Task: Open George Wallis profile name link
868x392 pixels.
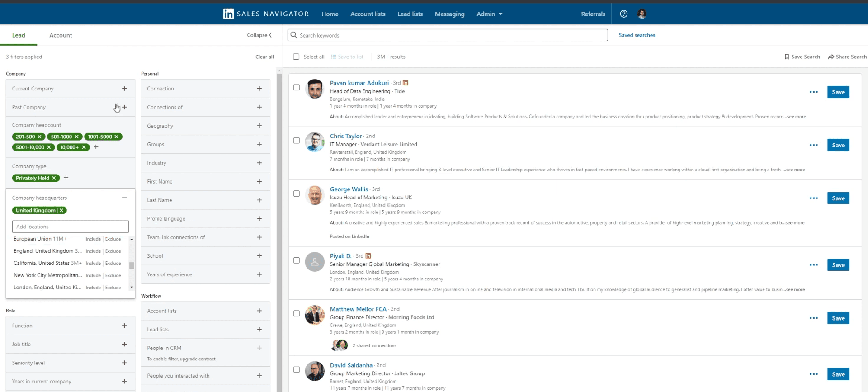Action: click(349, 189)
